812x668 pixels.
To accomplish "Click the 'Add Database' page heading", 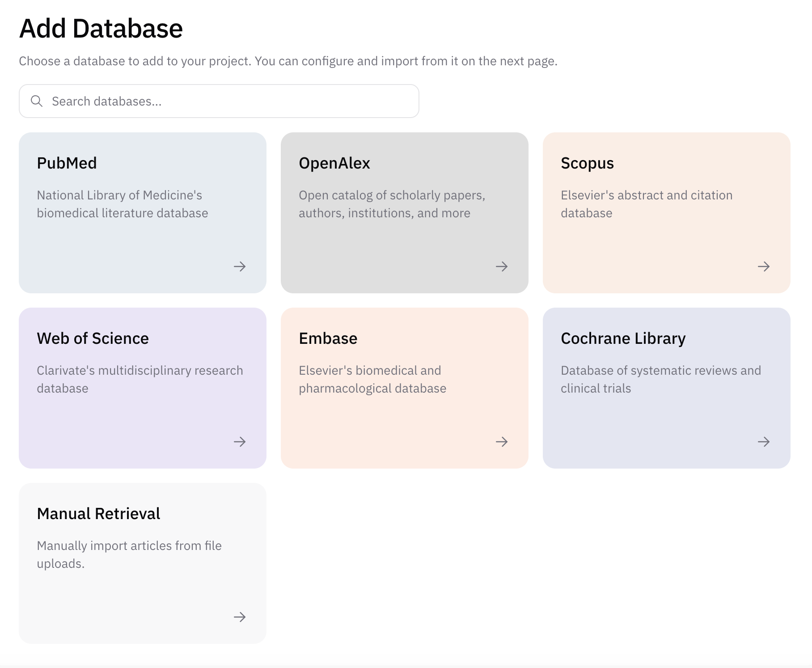I will pyautogui.click(x=101, y=28).
